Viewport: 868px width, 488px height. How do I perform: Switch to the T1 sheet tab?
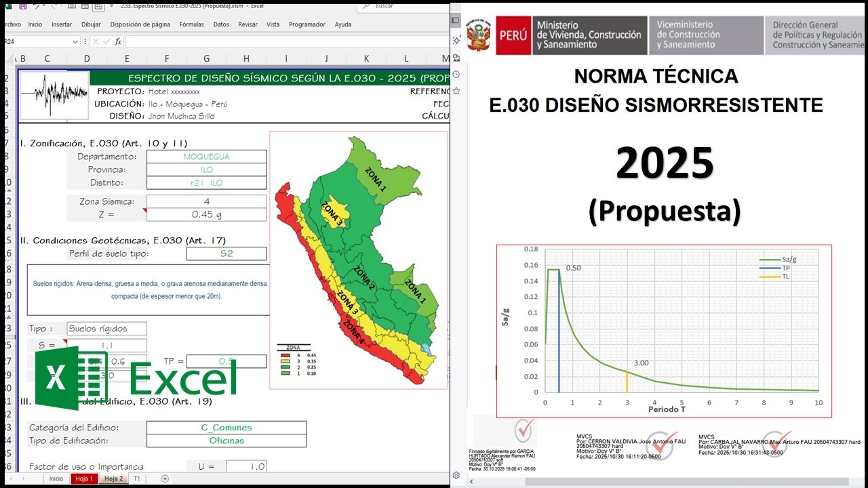click(137, 479)
